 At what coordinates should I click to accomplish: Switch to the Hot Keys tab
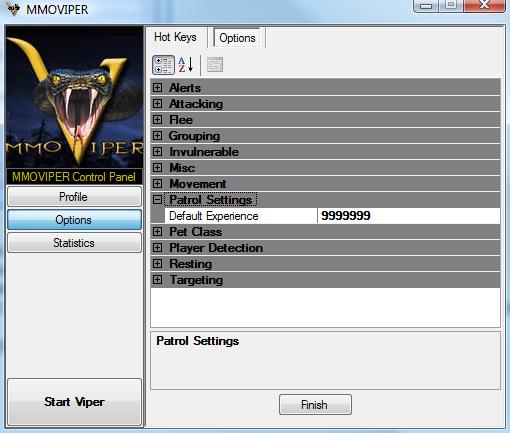(x=175, y=37)
